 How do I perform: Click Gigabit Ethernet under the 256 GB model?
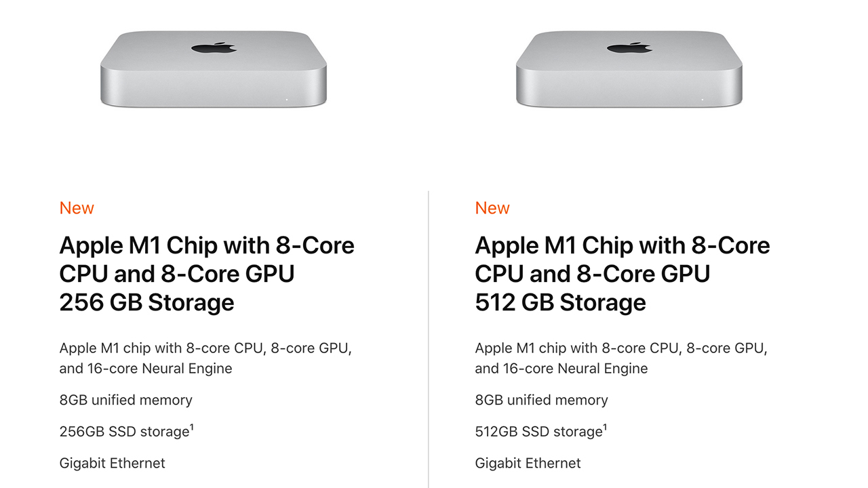112,464
